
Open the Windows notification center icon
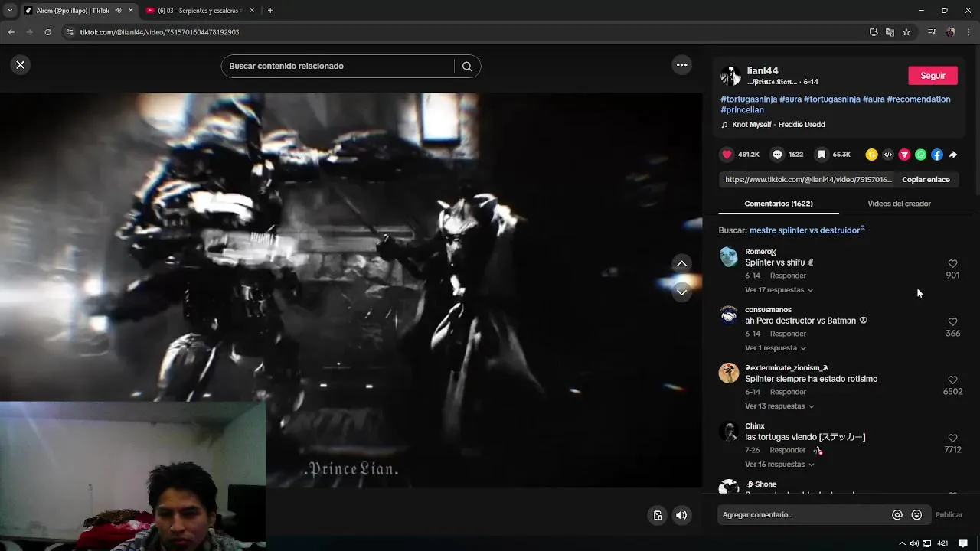click(964, 543)
